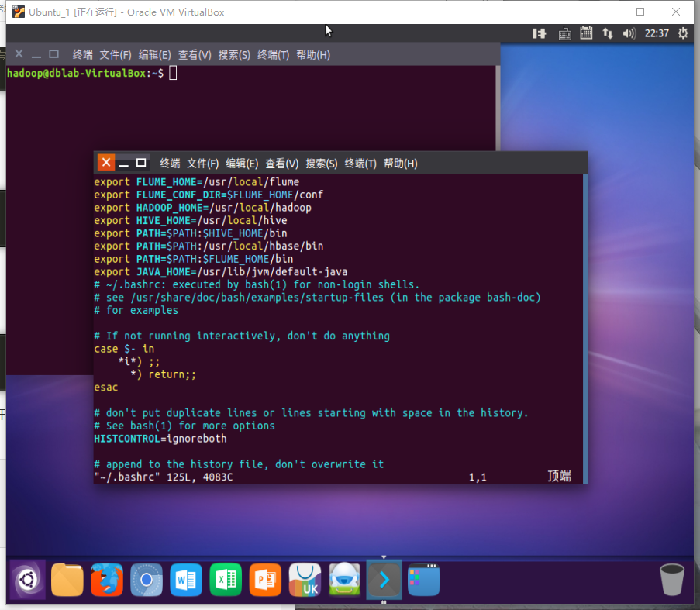
Task: Click the 1,1 cursor position in vim
Action: [x=478, y=477]
